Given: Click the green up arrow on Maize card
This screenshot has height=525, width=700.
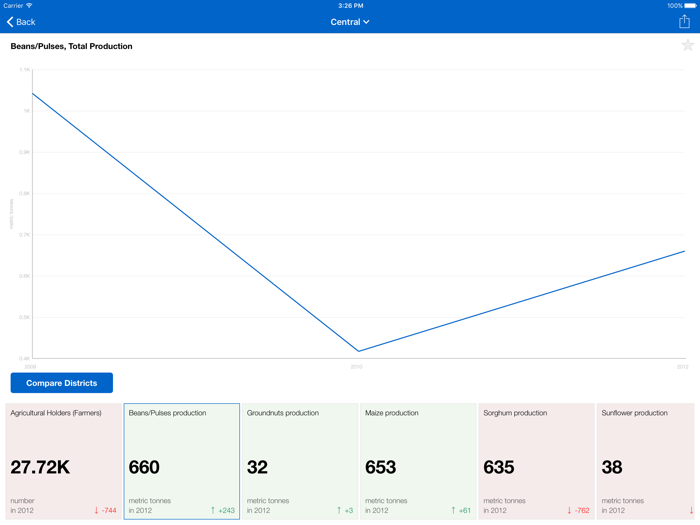Looking at the screenshot, I should [453, 511].
